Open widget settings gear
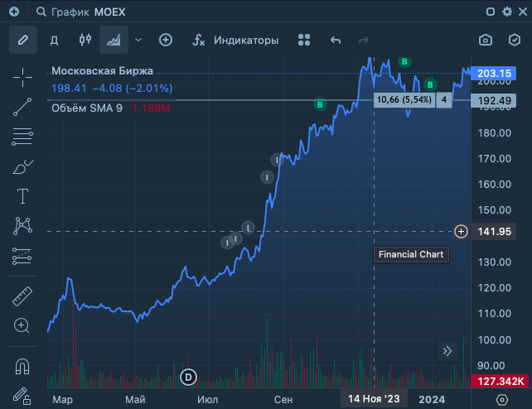This screenshot has width=532, height=409. pyautogui.click(x=507, y=12)
